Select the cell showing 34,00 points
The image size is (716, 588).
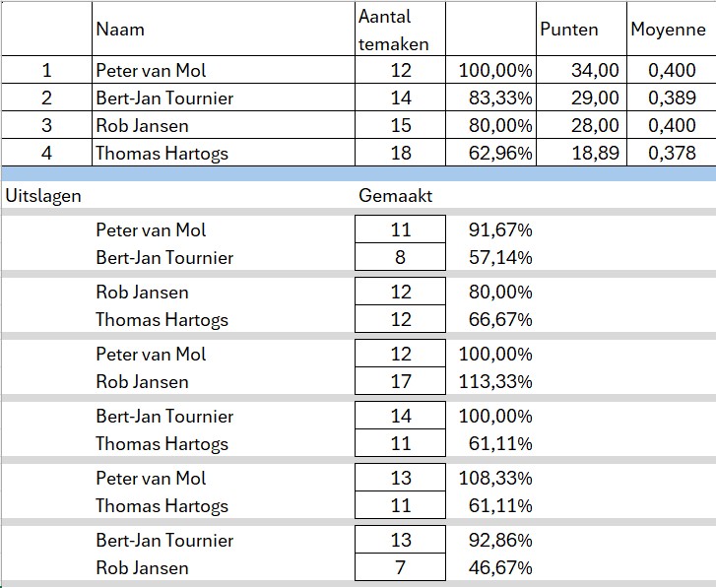[581, 71]
